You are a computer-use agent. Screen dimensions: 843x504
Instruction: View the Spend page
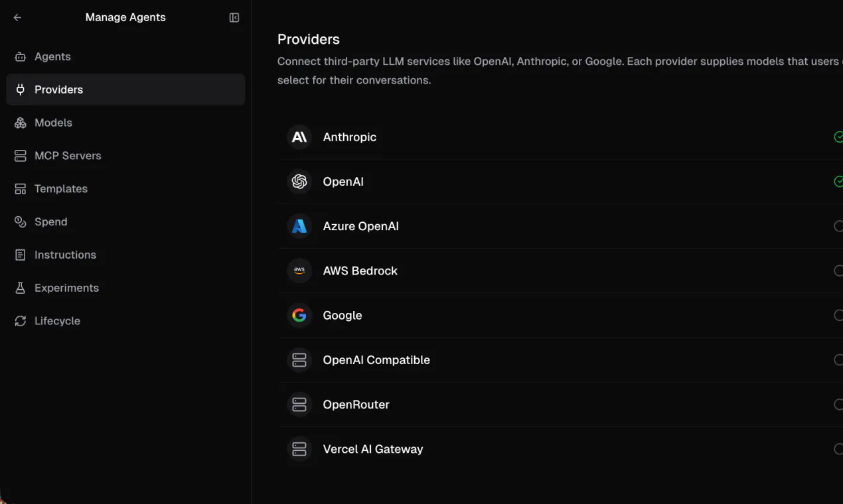[x=125, y=222]
